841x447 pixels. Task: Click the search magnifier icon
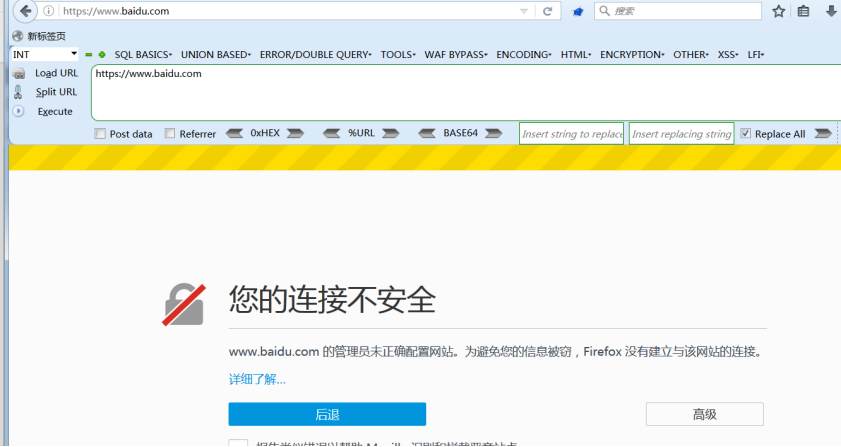(604, 11)
